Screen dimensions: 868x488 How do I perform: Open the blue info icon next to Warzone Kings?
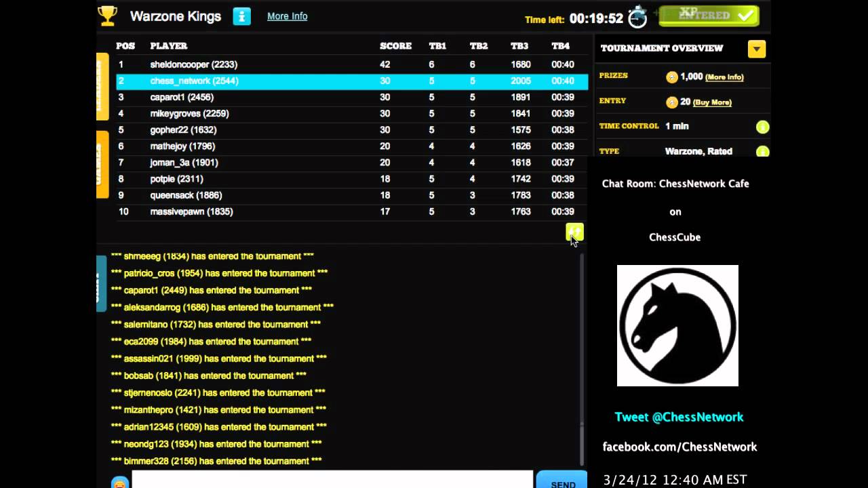coord(242,16)
